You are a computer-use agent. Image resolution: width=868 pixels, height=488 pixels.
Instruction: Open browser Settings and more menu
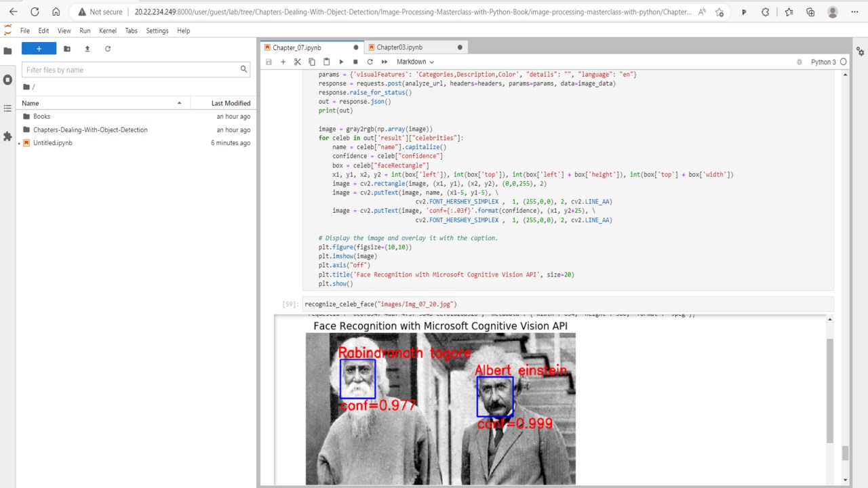(854, 12)
